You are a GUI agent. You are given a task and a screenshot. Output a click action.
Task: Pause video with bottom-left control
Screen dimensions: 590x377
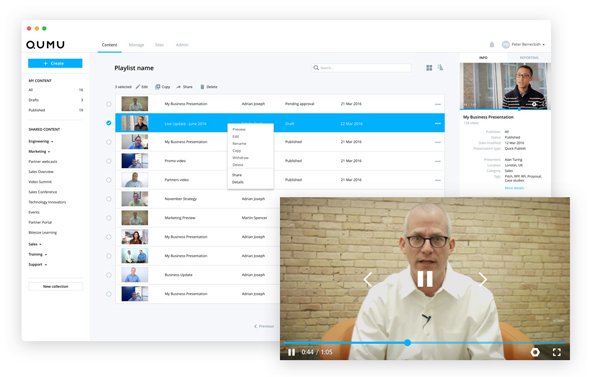(291, 352)
